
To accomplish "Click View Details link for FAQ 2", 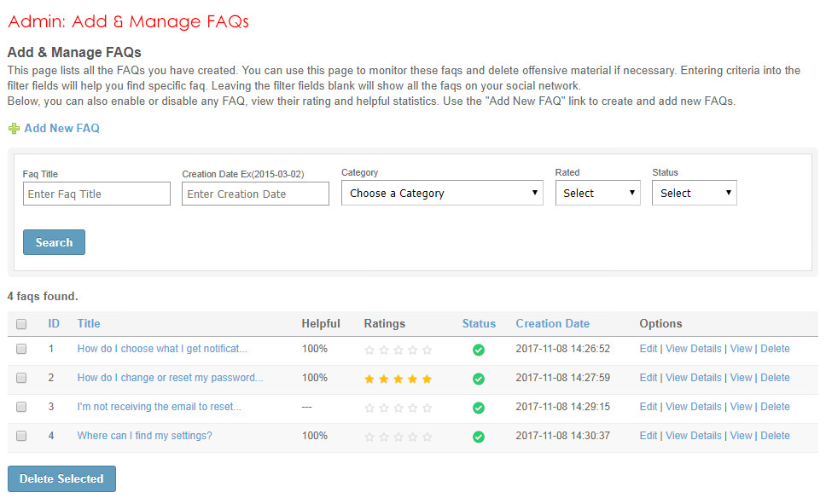I will click(x=693, y=378).
